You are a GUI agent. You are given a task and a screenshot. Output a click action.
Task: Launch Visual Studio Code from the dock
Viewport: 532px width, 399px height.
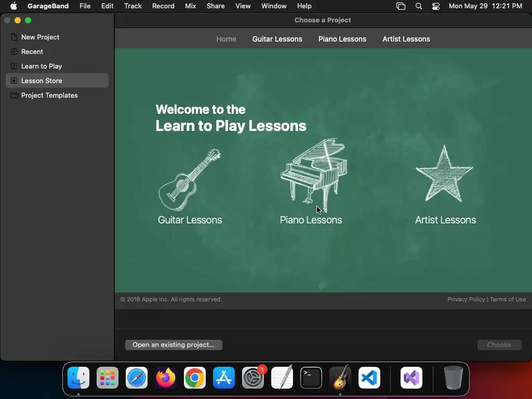click(369, 378)
